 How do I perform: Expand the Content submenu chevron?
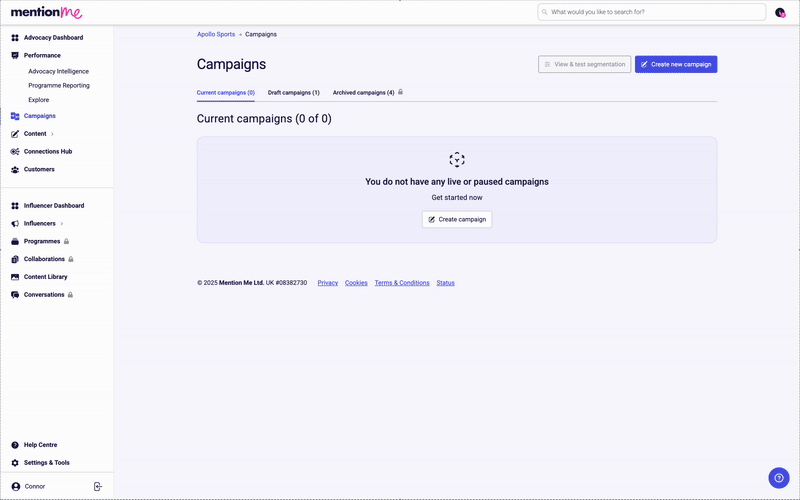[52, 134]
